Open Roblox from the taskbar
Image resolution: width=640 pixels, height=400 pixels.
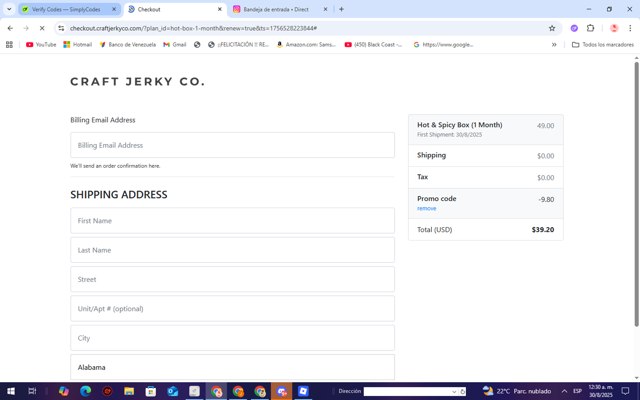coord(303,391)
